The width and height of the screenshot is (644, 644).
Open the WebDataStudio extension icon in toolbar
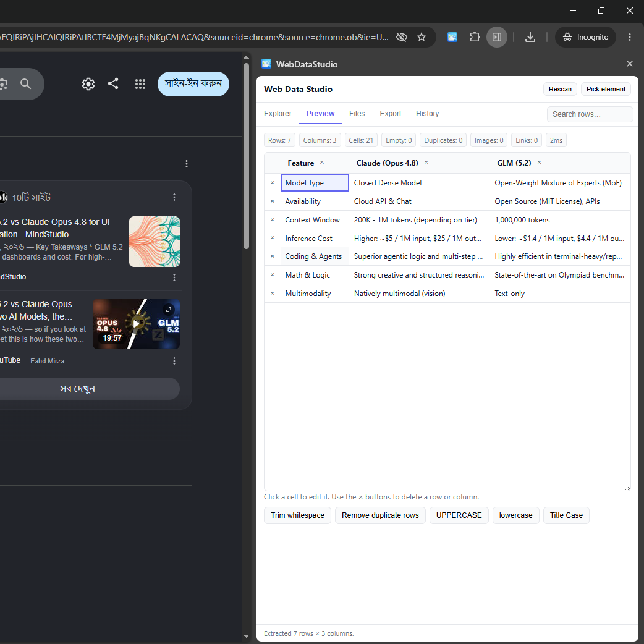452,37
